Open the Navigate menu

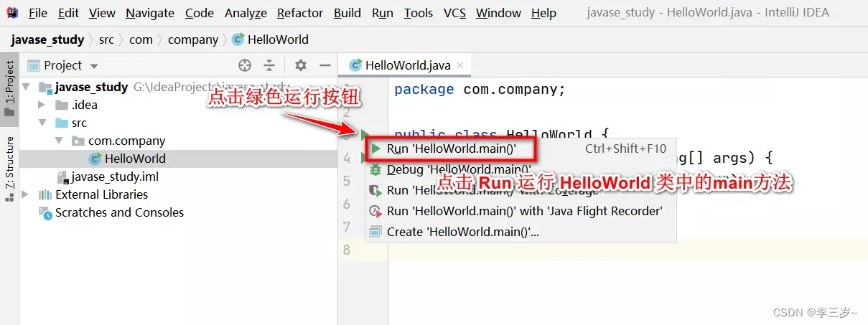tap(149, 13)
